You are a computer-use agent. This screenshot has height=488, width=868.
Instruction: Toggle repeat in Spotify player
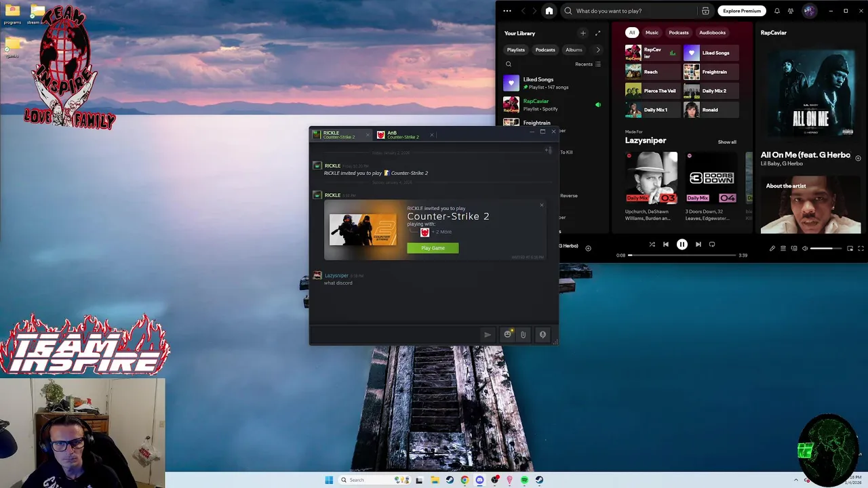(712, 245)
